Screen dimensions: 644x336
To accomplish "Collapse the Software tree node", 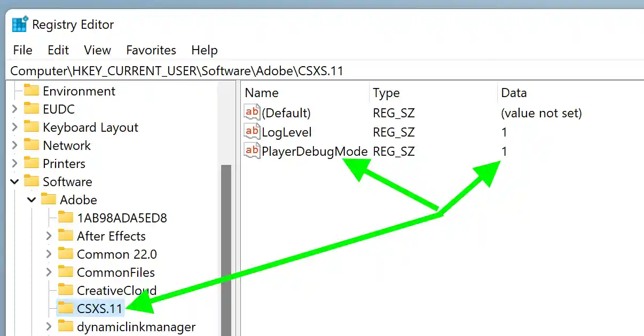I will (x=14, y=181).
